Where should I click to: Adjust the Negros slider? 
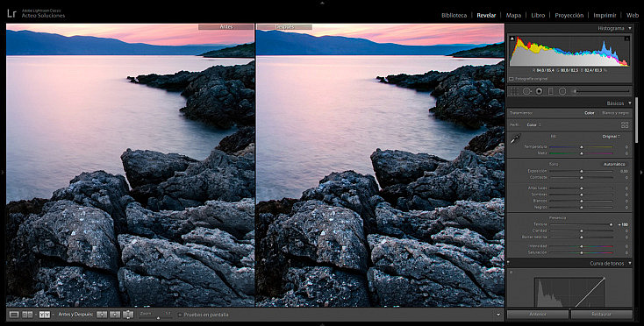[x=581, y=207]
